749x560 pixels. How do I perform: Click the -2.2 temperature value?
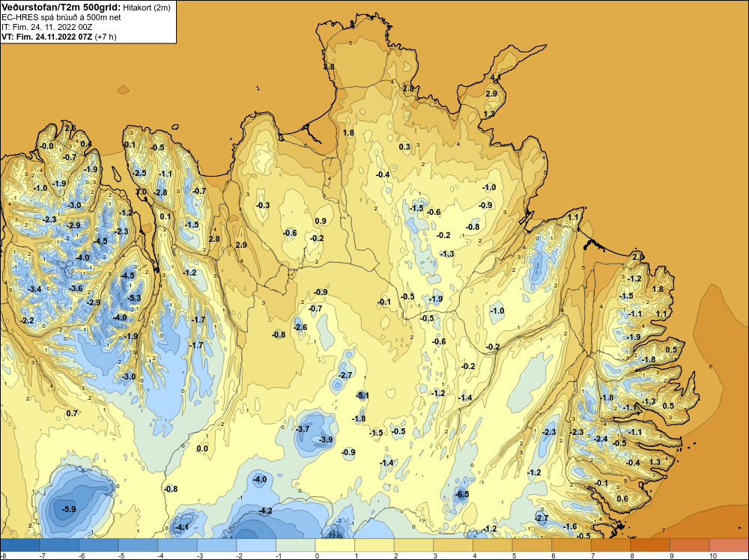tap(27, 321)
